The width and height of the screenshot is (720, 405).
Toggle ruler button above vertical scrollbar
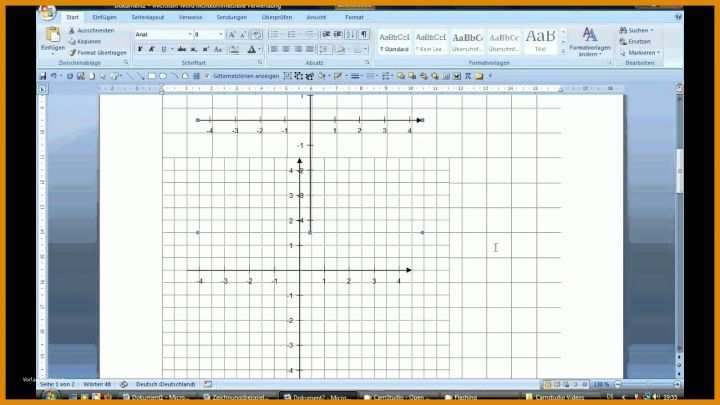(x=679, y=87)
